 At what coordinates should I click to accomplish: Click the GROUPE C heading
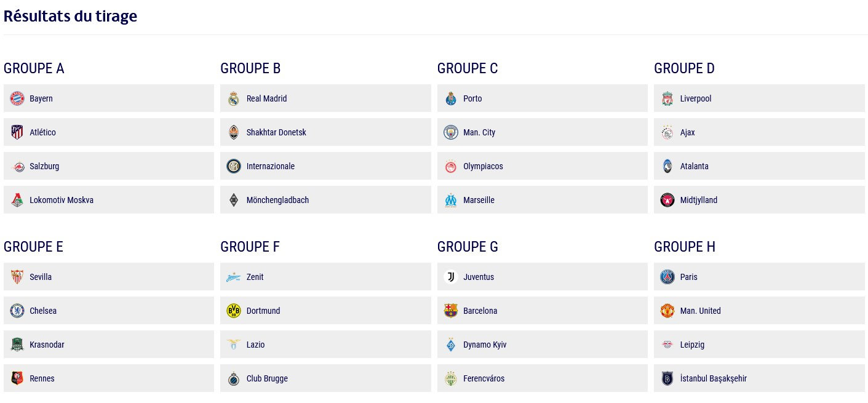(468, 68)
